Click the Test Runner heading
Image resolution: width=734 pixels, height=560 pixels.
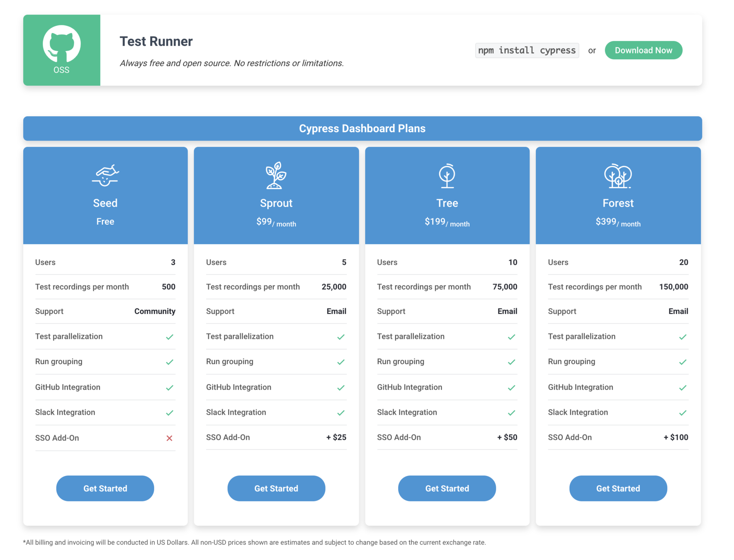point(156,41)
